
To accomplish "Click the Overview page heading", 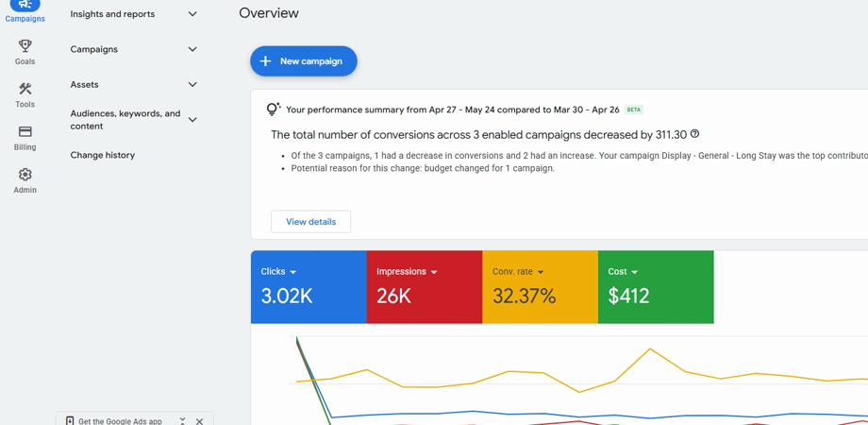I will [x=269, y=12].
